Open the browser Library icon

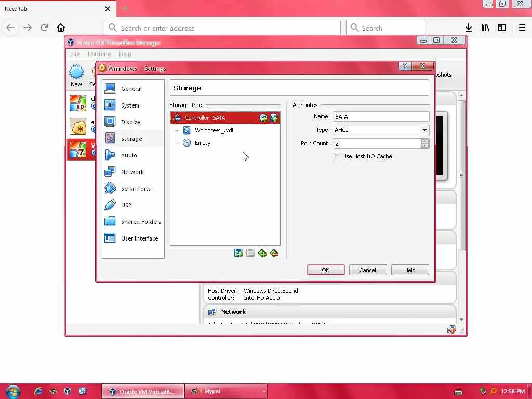[x=485, y=28]
